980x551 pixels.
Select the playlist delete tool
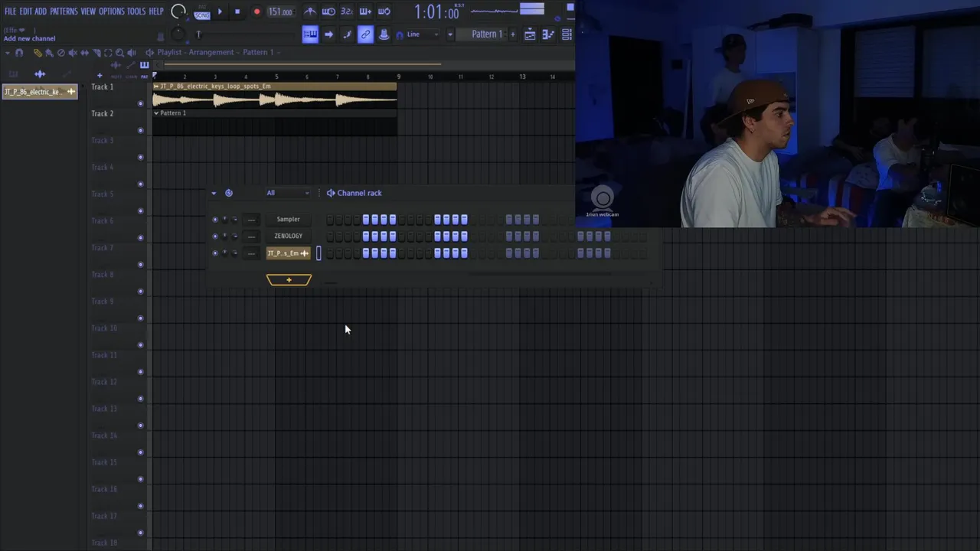pyautogui.click(x=61, y=53)
